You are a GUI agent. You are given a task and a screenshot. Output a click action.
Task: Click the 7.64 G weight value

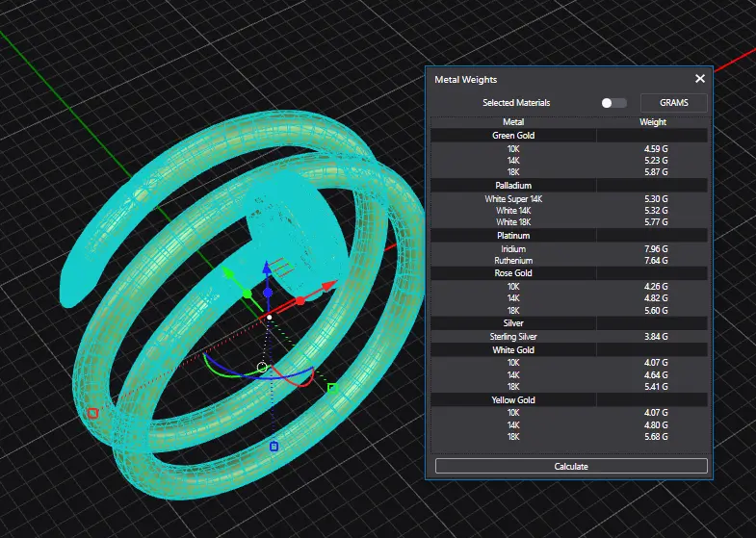coord(656,261)
